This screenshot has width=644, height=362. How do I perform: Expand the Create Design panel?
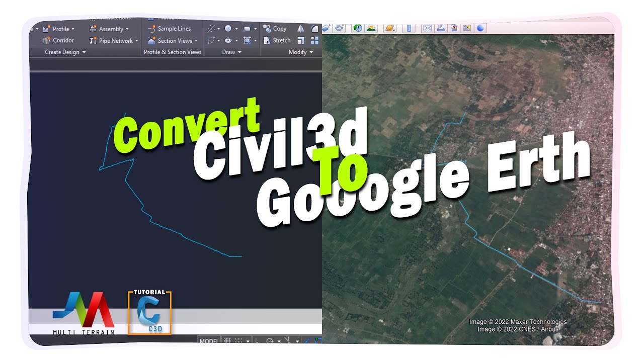(65, 52)
